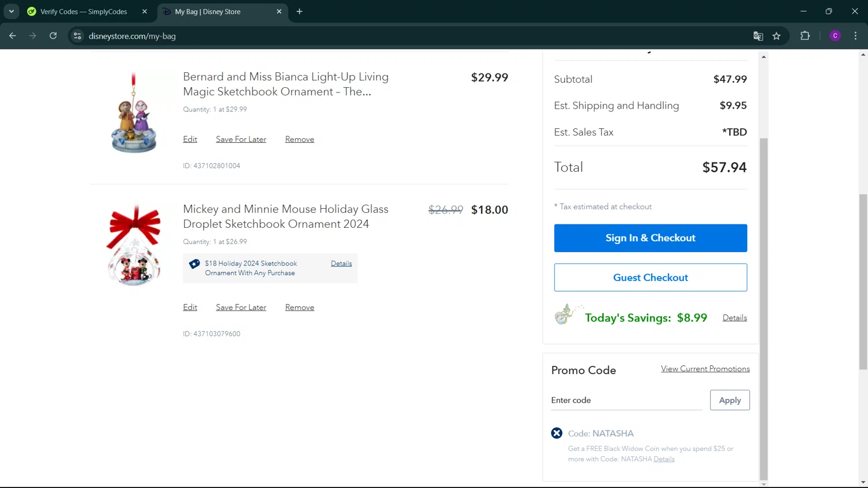Open View Current Promotions link

(705, 369)
